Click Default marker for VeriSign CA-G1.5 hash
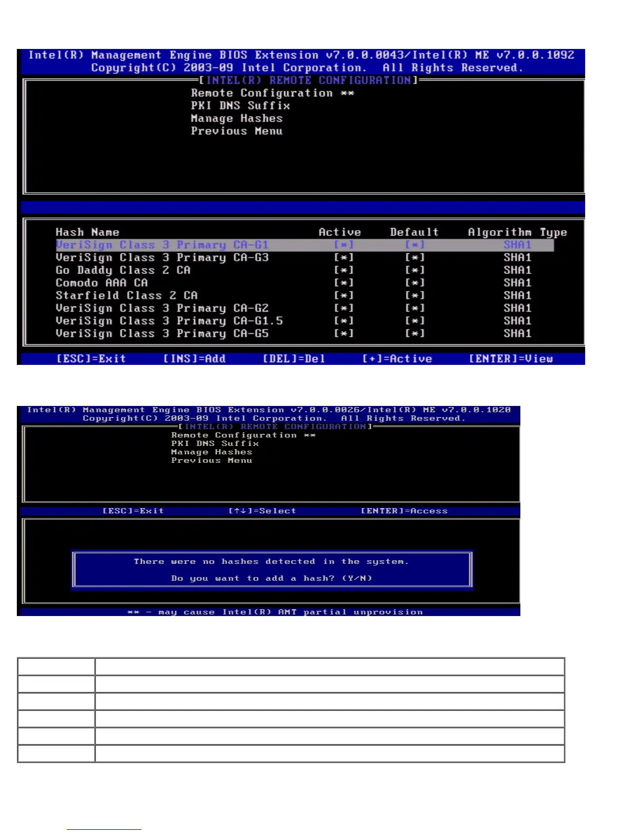The image size is (644, 834). [x=415, y=321]
